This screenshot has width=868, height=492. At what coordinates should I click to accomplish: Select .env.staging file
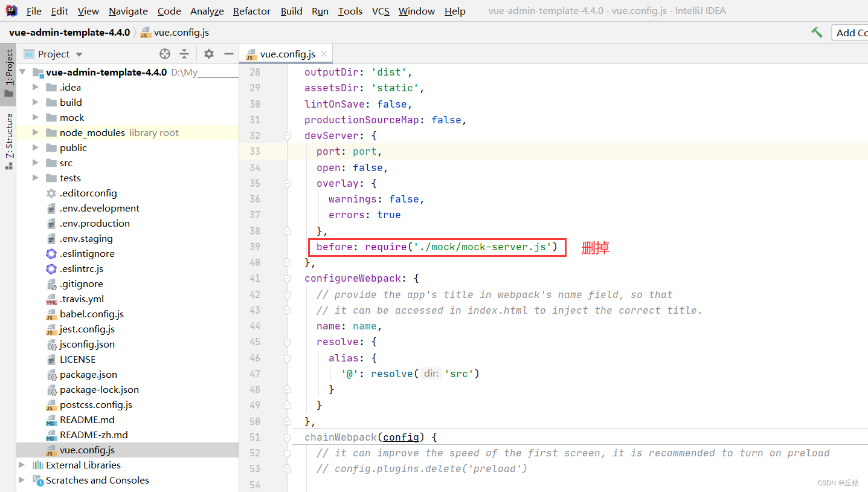point(86,238)
